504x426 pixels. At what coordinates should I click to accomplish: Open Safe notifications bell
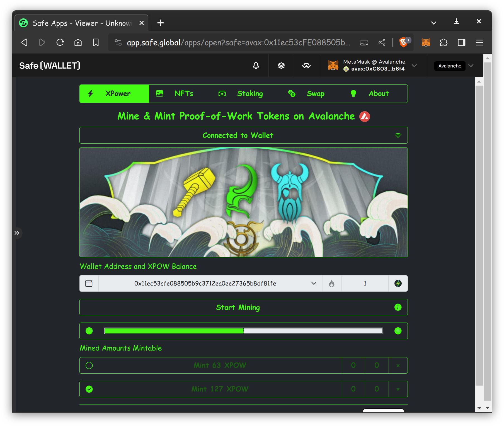coord(256,66)
